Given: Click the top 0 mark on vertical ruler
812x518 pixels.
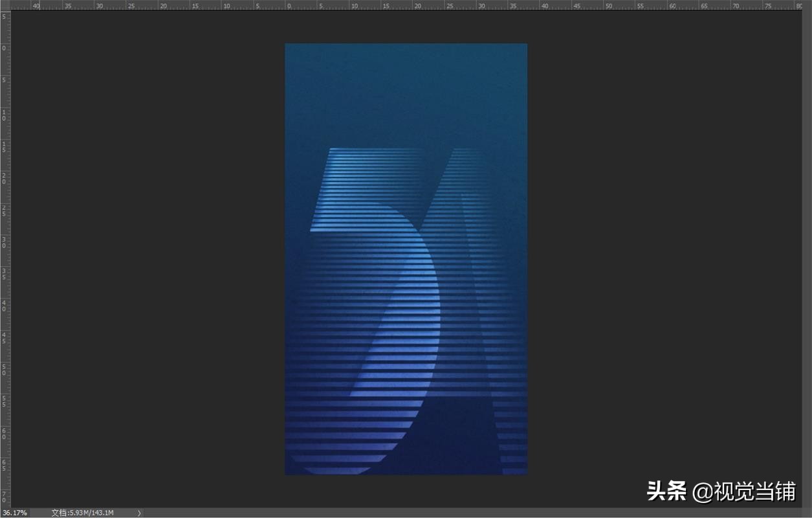Looking at the screenshot, I should coord(5,49).
